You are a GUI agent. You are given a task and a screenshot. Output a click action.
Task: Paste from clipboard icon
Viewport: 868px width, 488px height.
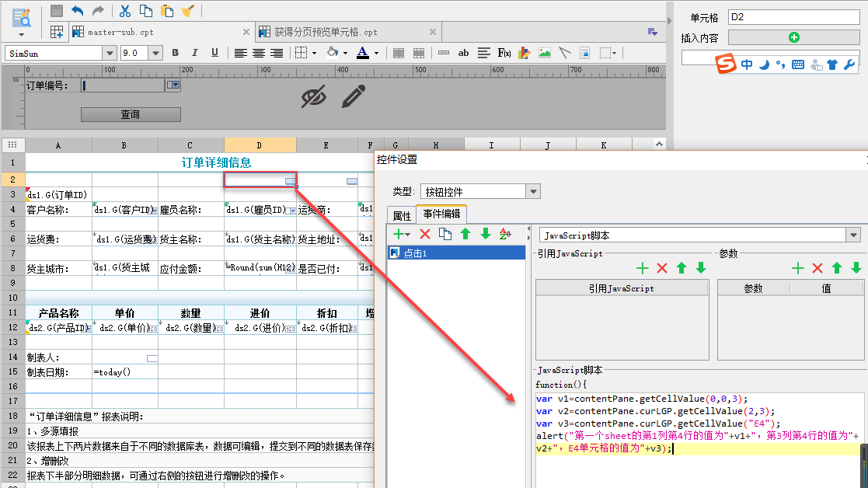[x=167, y=11]
